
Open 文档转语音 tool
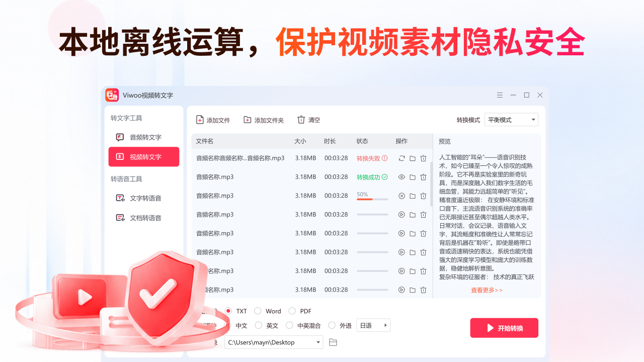click(144, 218)
